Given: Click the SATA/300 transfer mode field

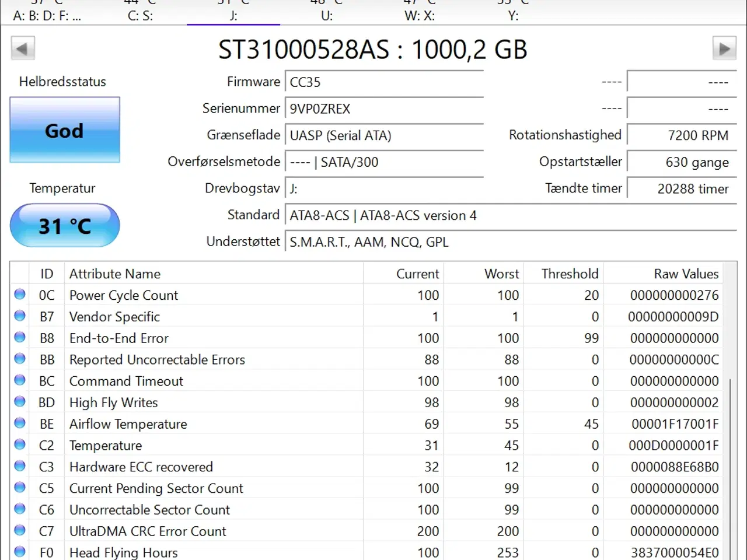Looking at the screenshot, I should click(385, 162).
